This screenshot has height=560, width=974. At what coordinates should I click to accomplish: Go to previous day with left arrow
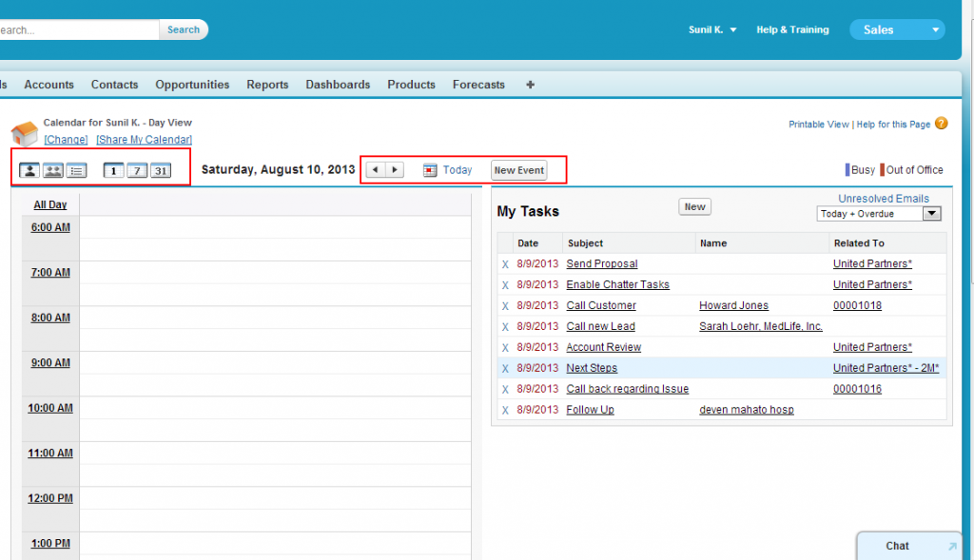[x=377, y=168]
